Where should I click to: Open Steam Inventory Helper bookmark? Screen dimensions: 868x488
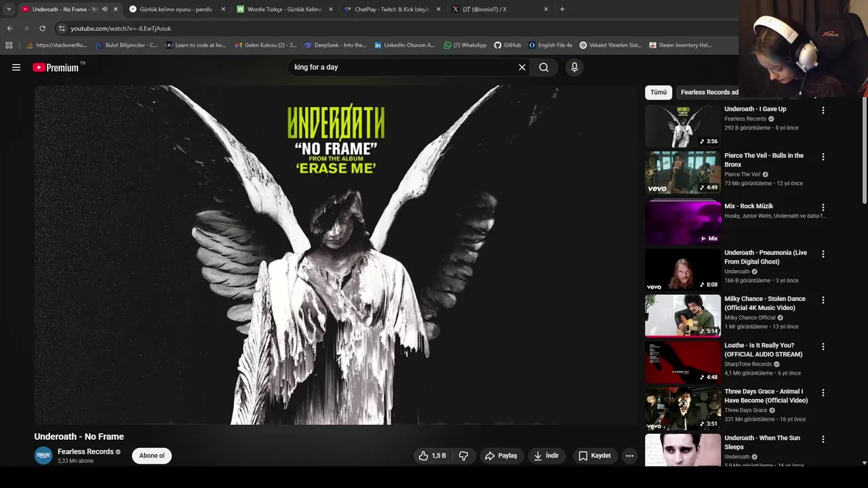[x=680, y=45]
